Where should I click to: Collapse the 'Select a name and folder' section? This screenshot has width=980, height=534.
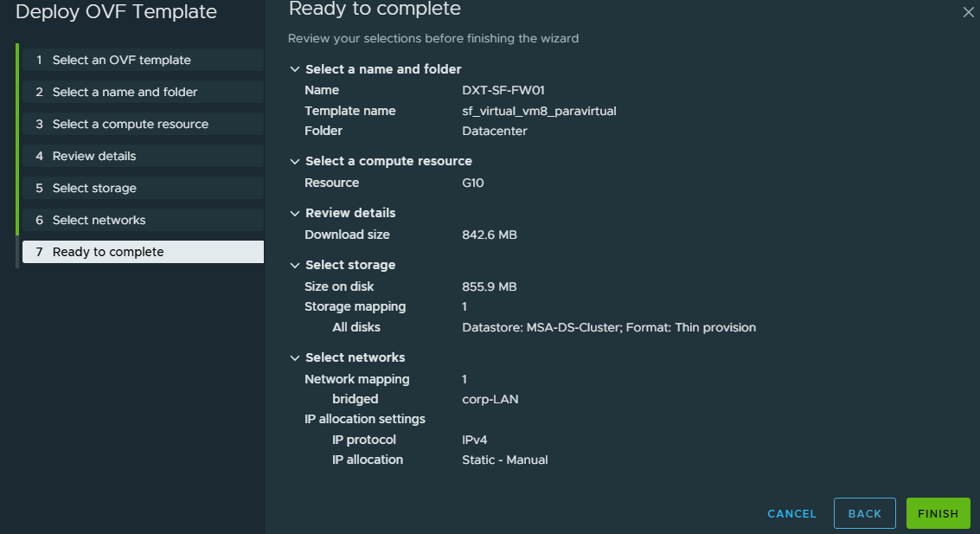pyautogui.click(x=295, y=69)
